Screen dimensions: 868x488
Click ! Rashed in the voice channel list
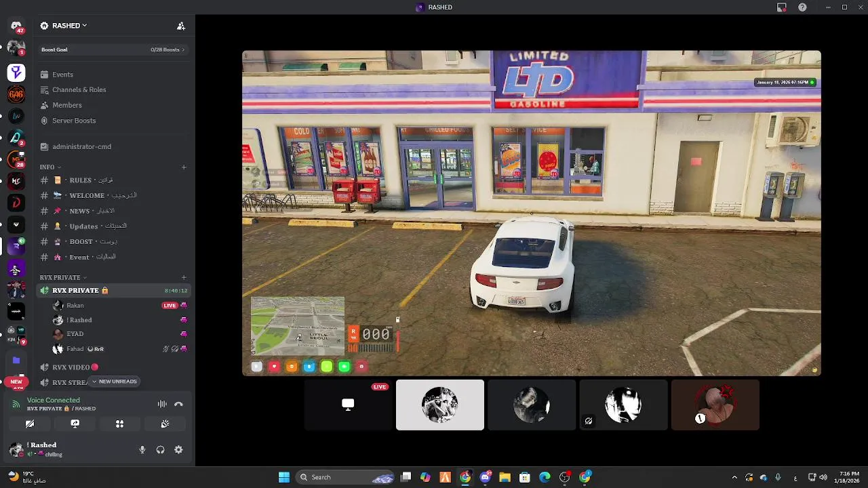(x=79, y=320)
